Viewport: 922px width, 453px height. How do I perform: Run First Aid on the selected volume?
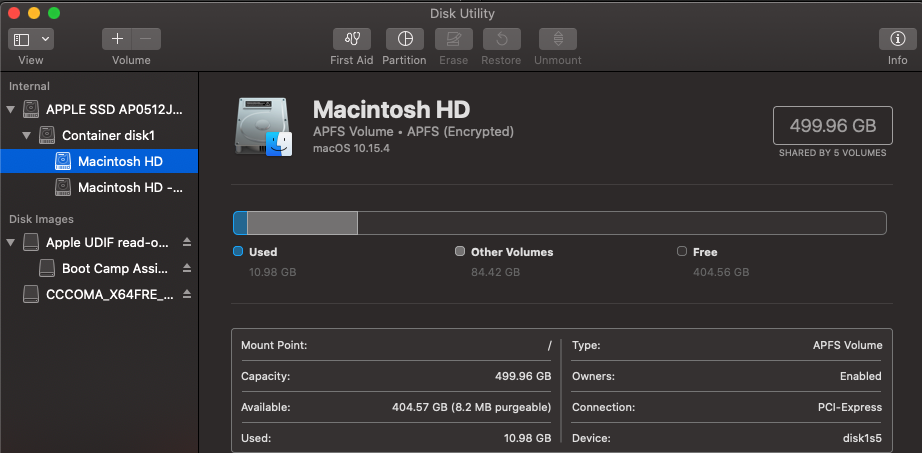352,39
